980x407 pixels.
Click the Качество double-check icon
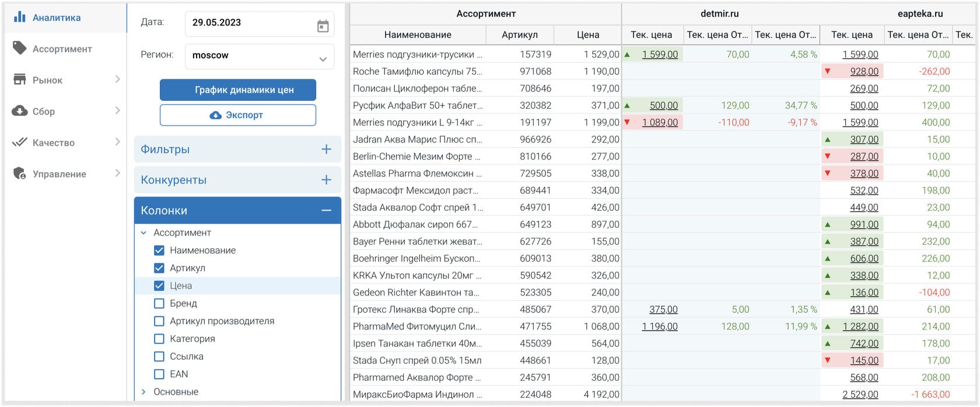pos(20,142)
